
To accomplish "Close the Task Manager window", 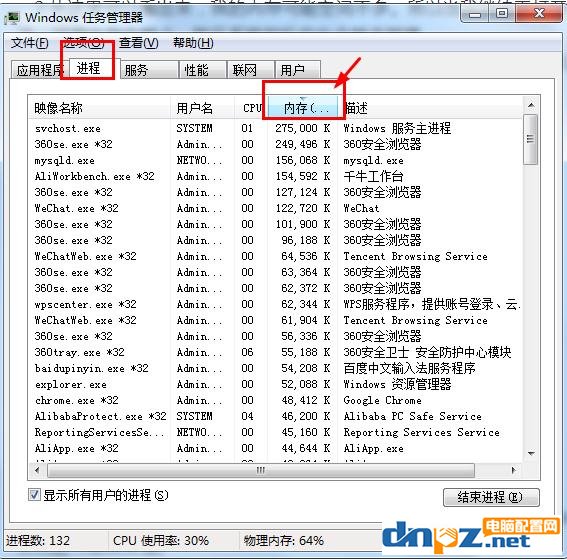I will [x=539, y=14].
